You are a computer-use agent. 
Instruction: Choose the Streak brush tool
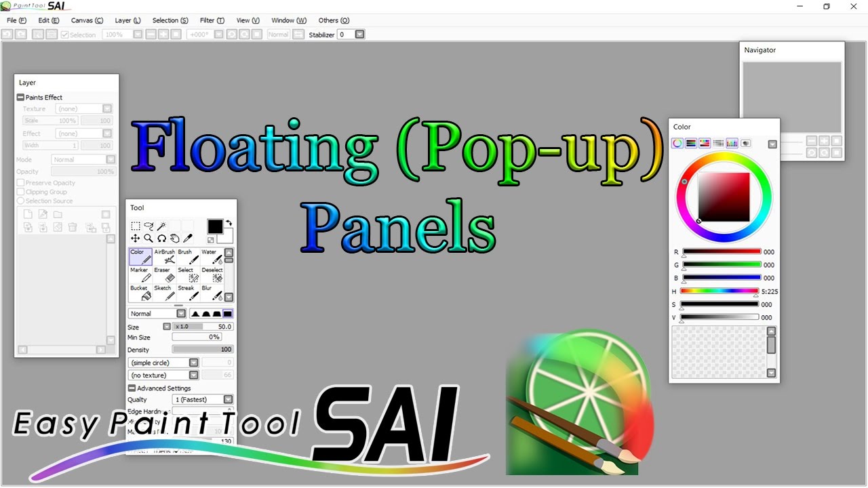click(x=188, y=293)
